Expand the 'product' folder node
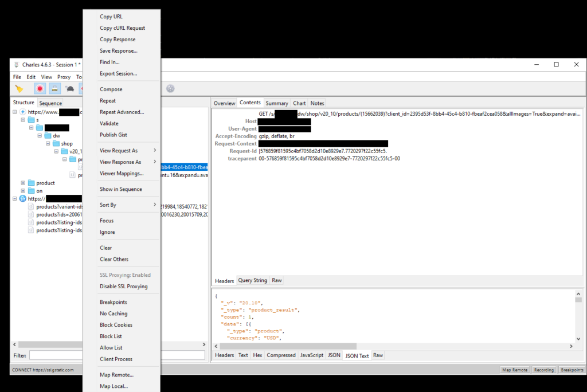The image size is (587, 392). 23,183
